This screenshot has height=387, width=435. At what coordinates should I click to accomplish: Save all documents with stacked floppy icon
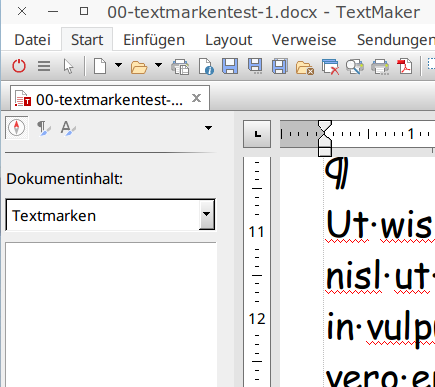[x=280, y=66]
